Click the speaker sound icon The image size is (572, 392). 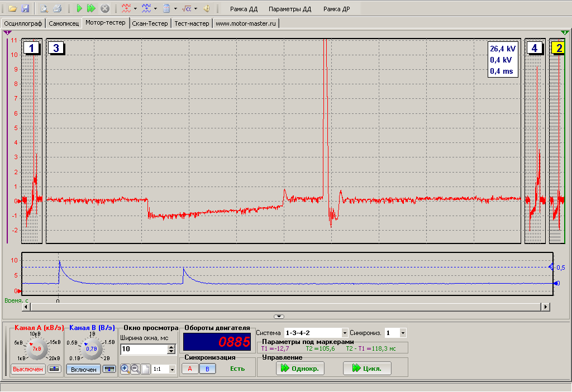point(207,9)
